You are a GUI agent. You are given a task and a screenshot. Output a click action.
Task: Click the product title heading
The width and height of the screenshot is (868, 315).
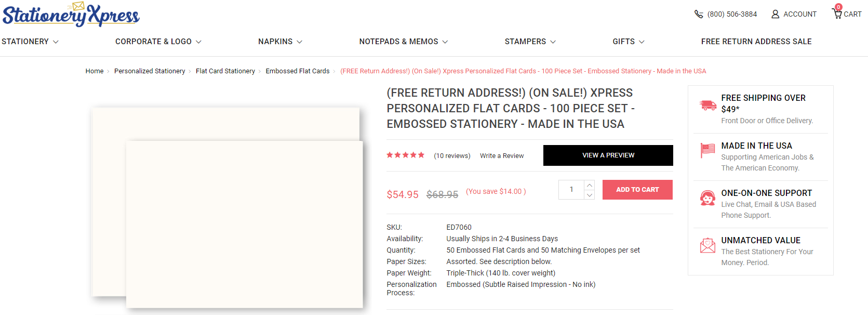(511, 108)
